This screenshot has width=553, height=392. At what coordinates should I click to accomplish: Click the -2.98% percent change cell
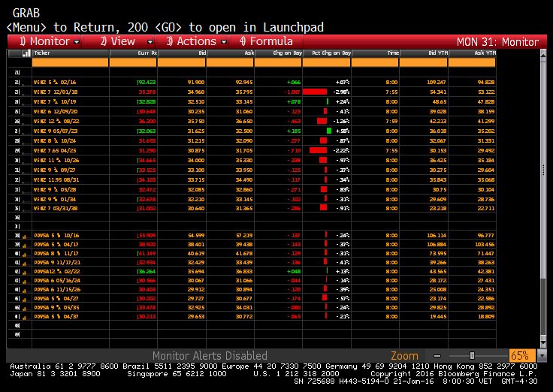point(341,92)
